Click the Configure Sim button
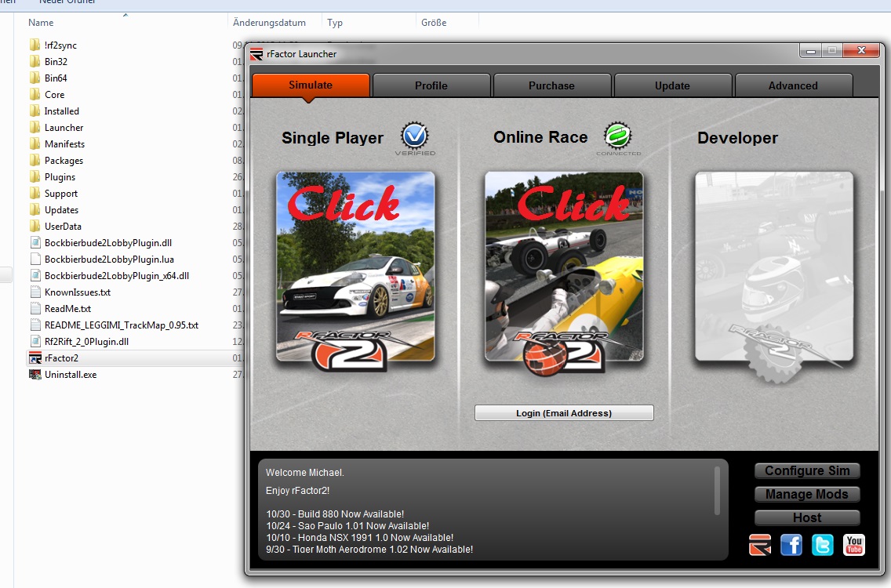The width and height of the screenshot is (891, 588). coord(807,470)
